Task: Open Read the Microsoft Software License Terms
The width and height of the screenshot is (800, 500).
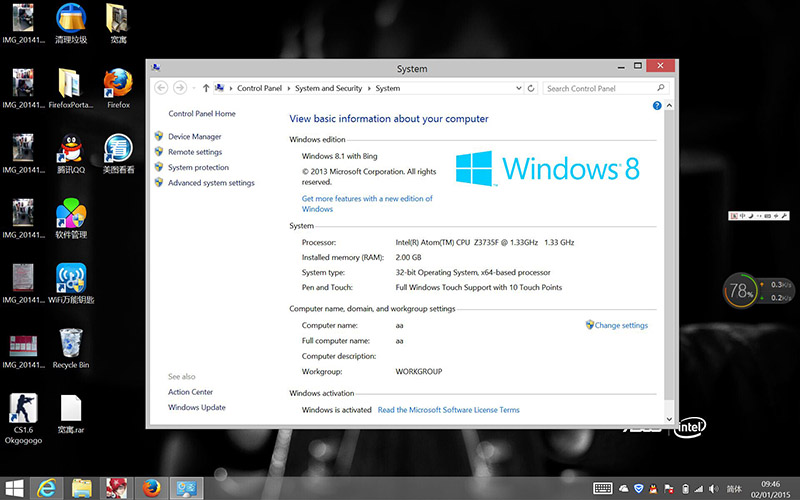Action: click(x=448, y=410)
